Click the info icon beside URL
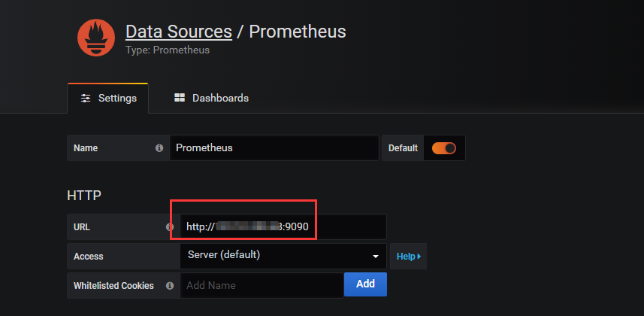This screenshot has height=316, width=644. click(170, 226)
